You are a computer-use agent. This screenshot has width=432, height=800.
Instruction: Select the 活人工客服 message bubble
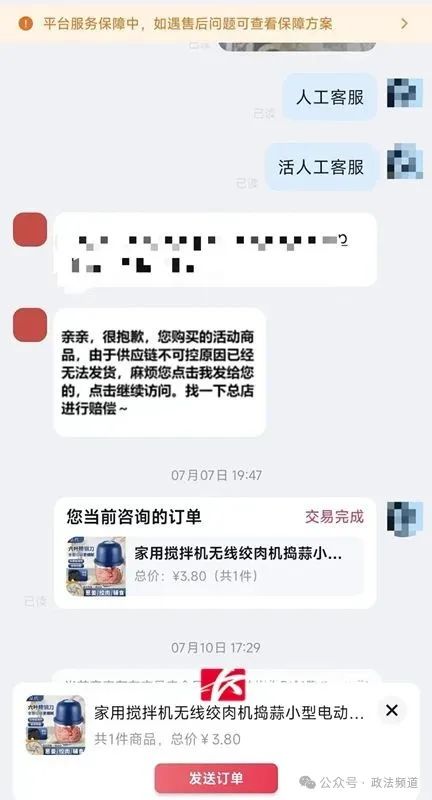pos(321,167)
